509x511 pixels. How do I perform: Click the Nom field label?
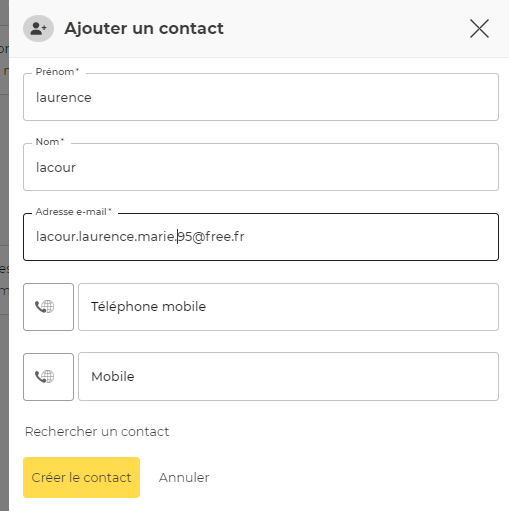tap(50, 142)
